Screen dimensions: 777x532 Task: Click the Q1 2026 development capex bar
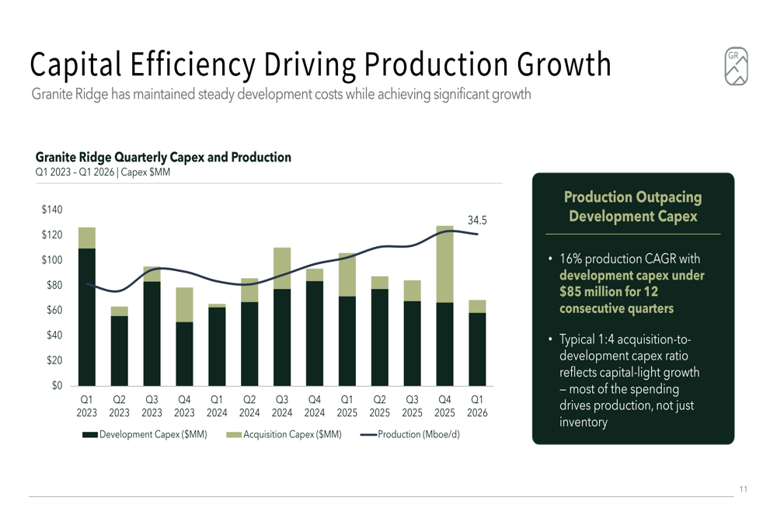click(477, 349)
